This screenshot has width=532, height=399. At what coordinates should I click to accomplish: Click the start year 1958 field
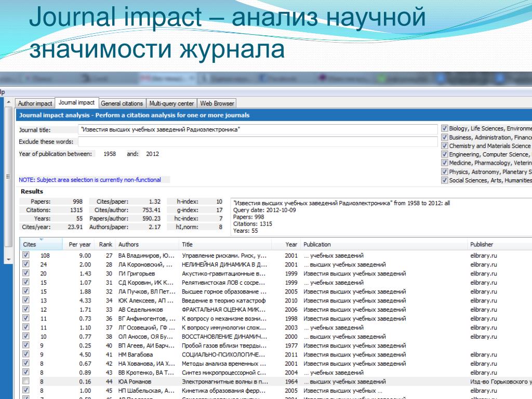point(110,154)
